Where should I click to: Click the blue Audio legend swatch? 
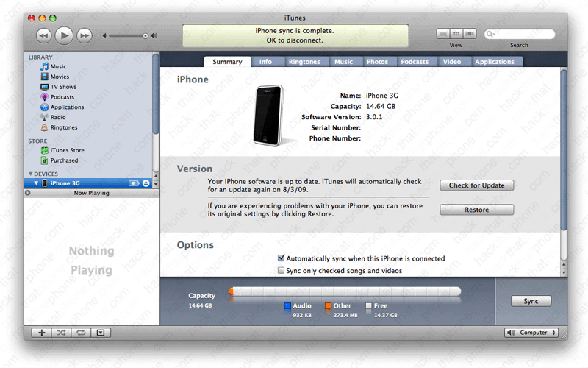[287, 306]
